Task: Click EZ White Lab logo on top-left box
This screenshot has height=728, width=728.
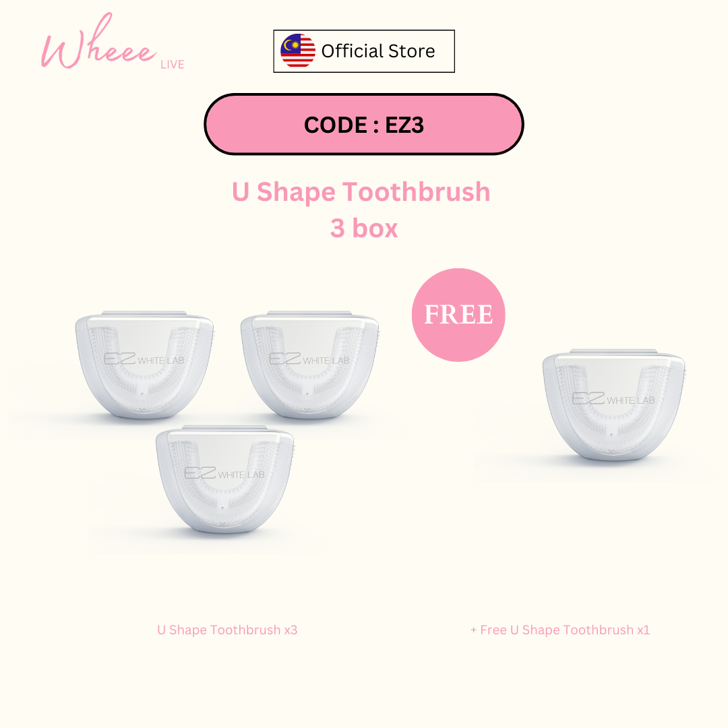Action: 144,359
